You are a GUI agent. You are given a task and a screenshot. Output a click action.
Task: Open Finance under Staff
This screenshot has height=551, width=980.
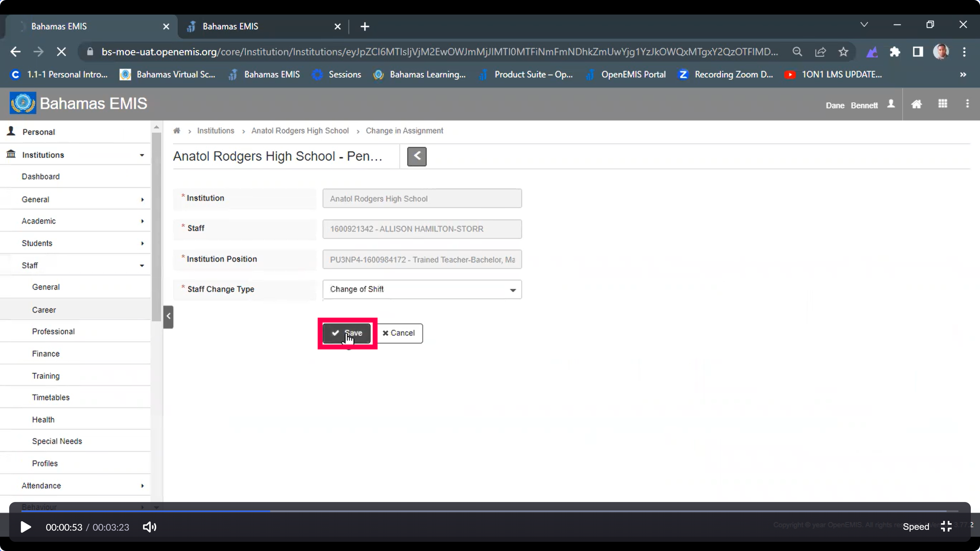75,354
